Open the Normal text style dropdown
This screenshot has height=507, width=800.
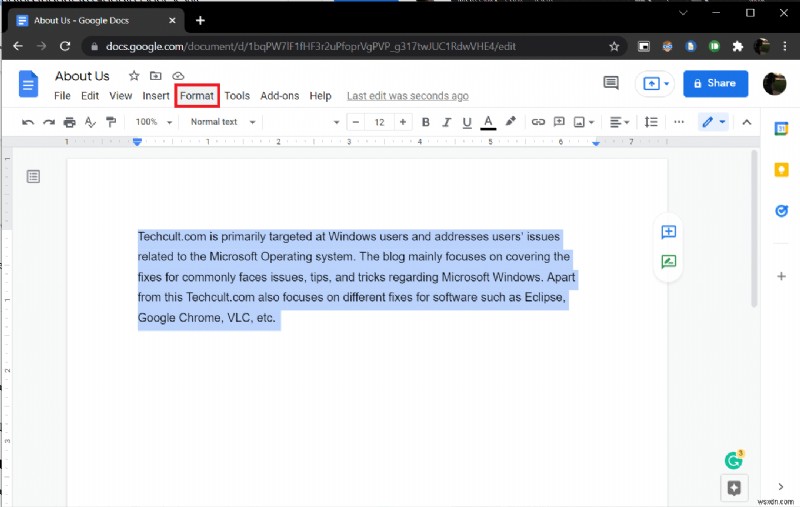[222, 122]
